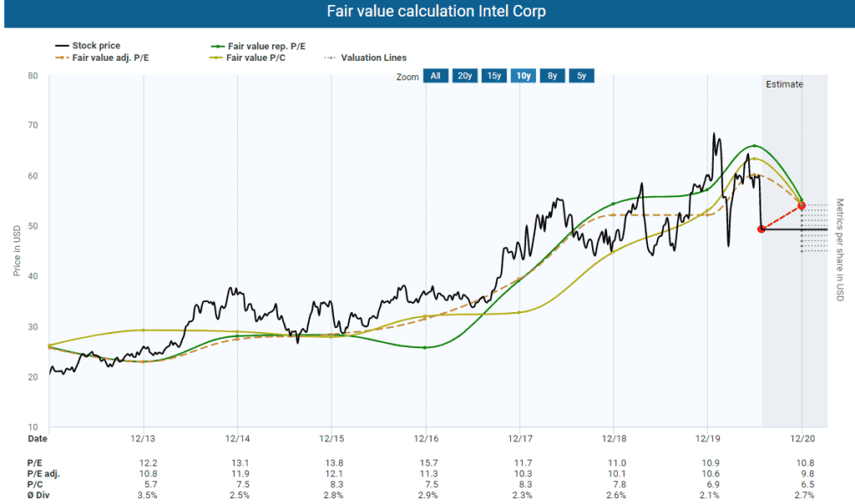Switch chart zoom to 10y

[x=524, y=76]
